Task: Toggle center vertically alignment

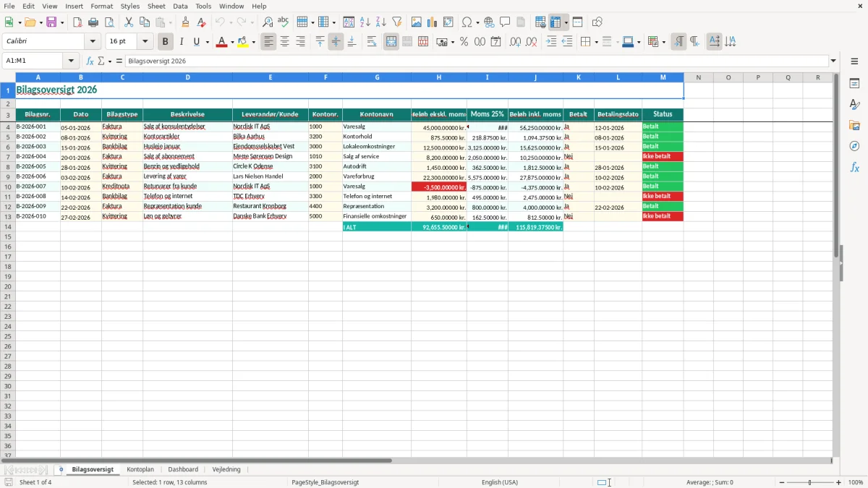Action: coord(336,42)
